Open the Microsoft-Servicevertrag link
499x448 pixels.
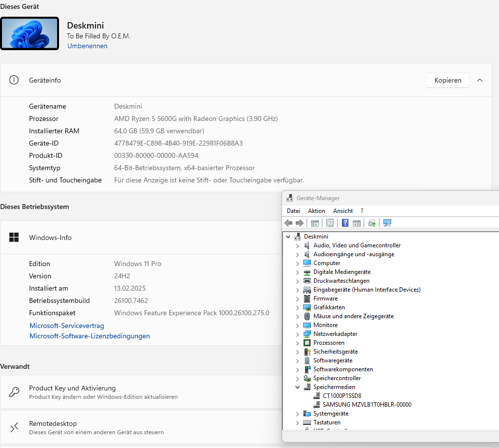coord(67,326)
